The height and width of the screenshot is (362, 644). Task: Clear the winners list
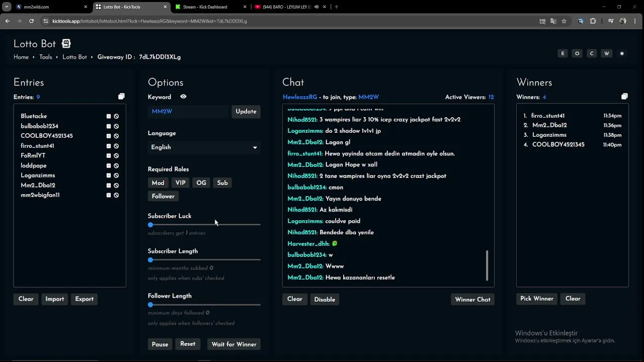click(573, 299)
